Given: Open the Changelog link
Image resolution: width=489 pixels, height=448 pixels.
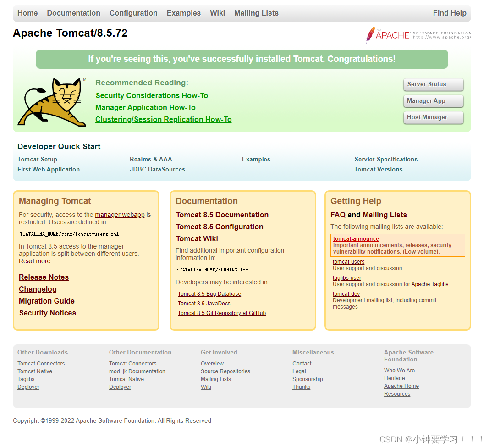Looking at the screenshot, I should [x=38, y=289].
